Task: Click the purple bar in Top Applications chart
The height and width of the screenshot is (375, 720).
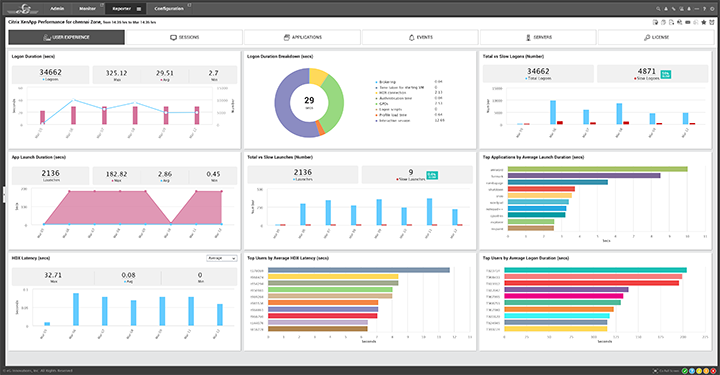Action: (x=584, y=176)
